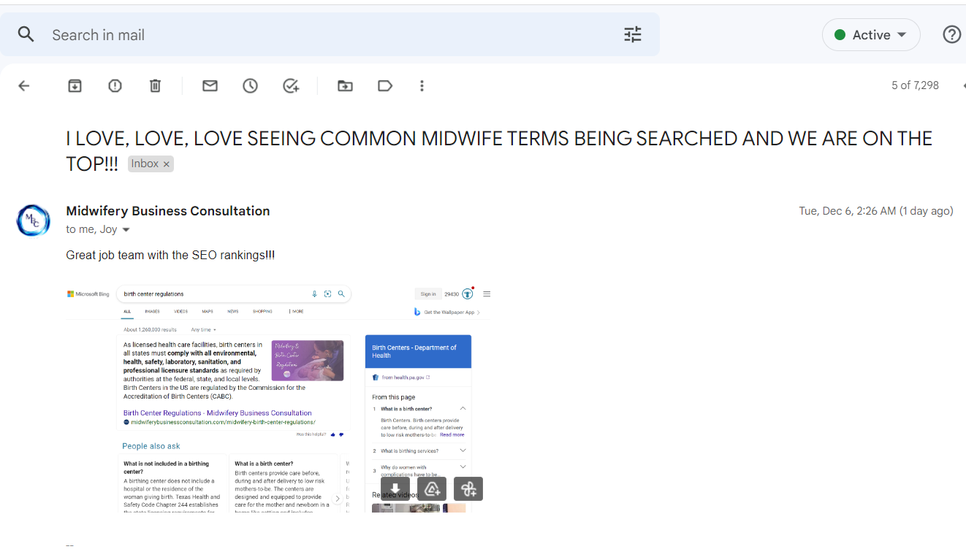Image resolution: width=966 pixels, height=560 pixels.
Task: Click the 'Great job team' message text
Action: (x=170, y=255)
